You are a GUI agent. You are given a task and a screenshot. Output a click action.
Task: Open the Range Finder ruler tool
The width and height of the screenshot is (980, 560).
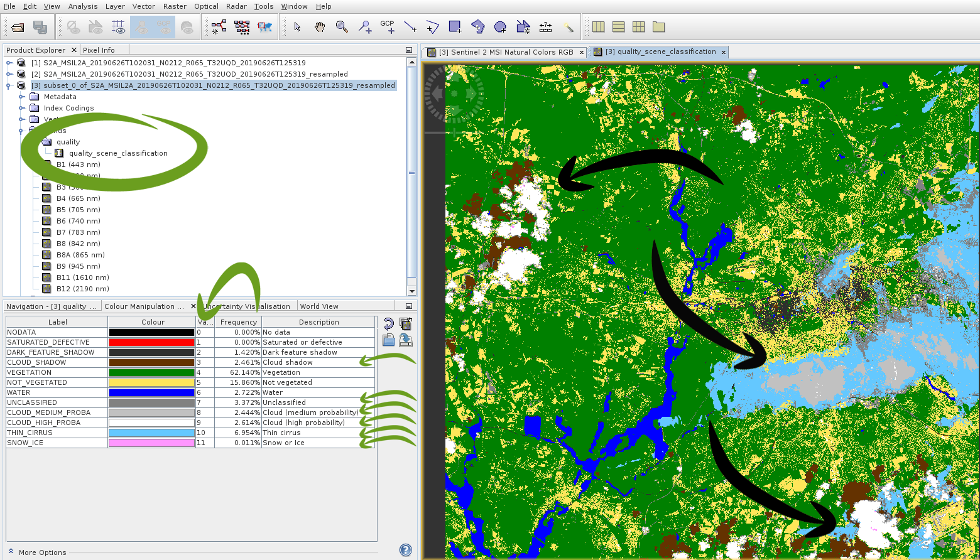tap(545, 27)
